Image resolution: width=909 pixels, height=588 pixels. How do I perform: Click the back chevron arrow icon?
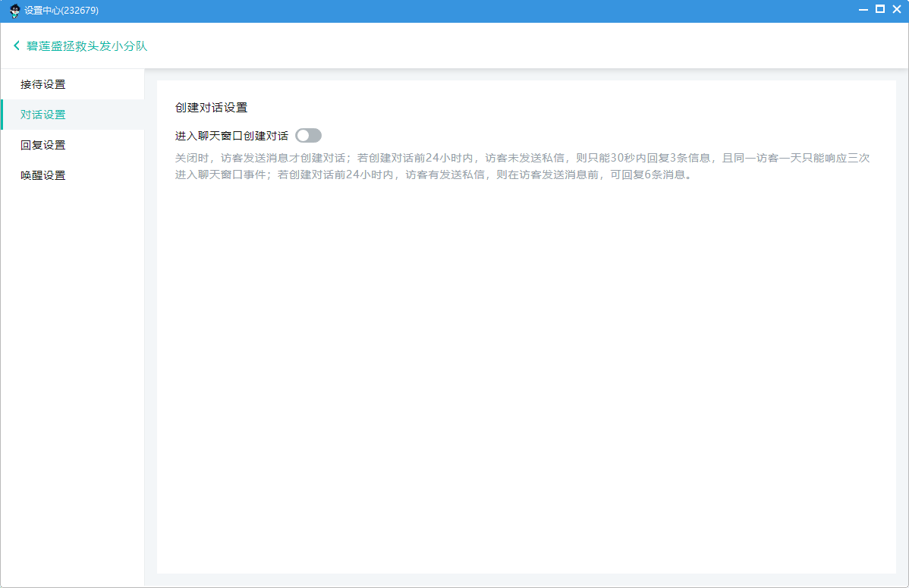pos(17,46)
